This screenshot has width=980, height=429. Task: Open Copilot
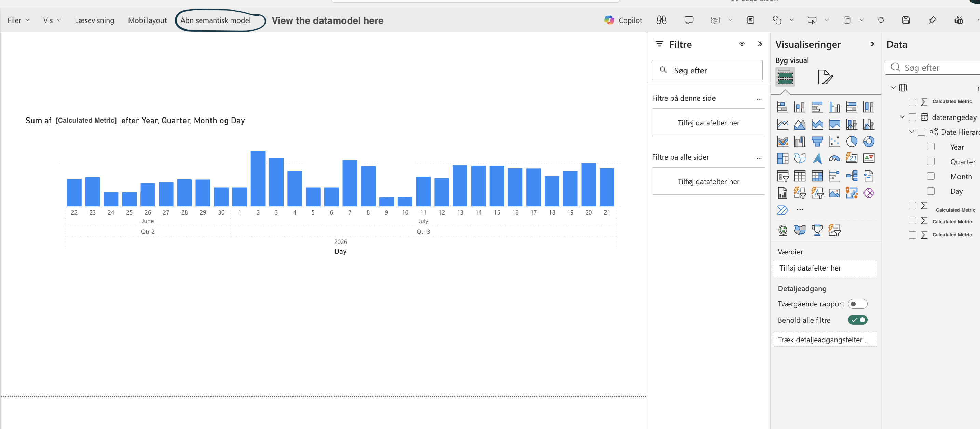coord(623,20)
